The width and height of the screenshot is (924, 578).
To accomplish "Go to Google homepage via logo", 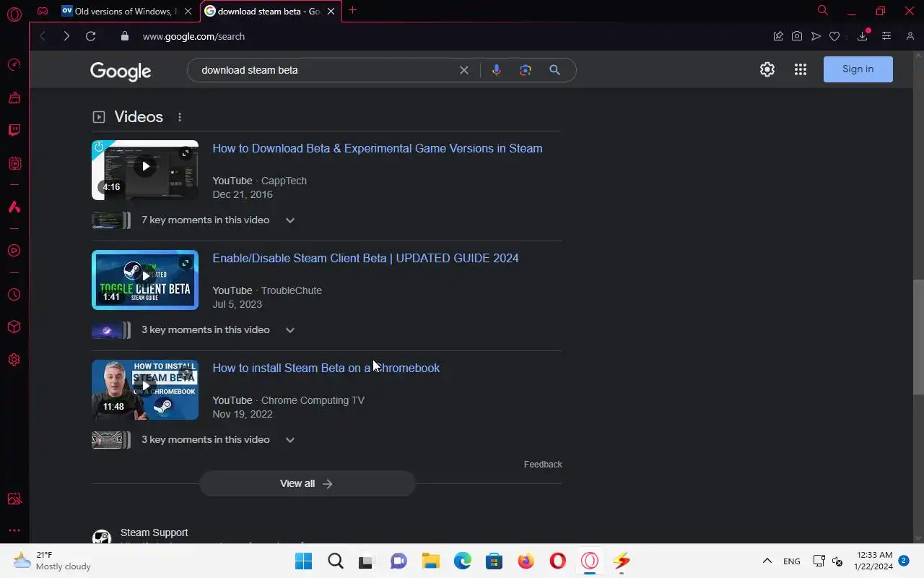I will click(x=121, y=71).
